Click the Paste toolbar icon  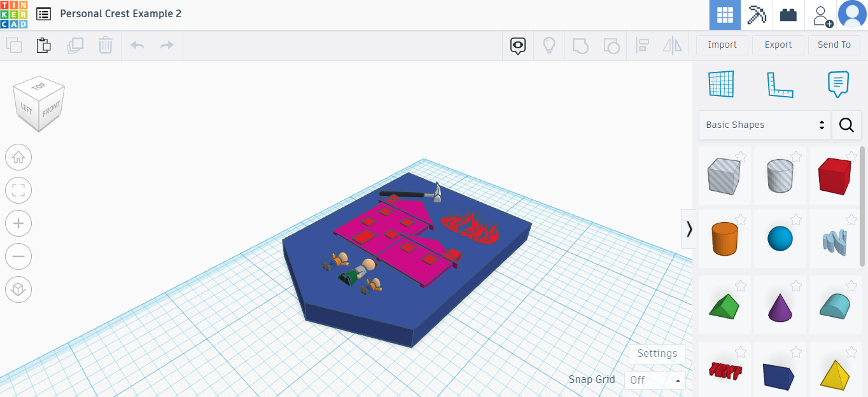[43, 45]
